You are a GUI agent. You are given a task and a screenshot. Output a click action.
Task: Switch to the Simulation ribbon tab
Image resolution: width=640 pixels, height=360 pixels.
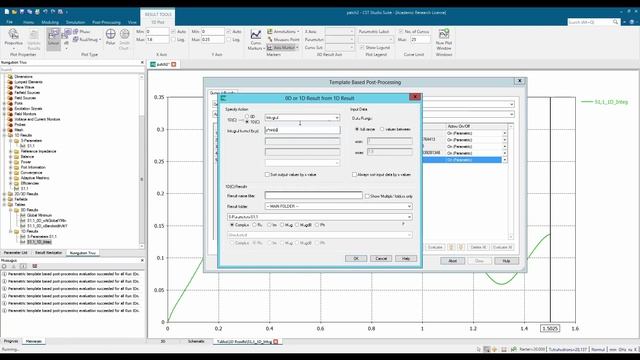pyautogui.click(x=76, y=22)
